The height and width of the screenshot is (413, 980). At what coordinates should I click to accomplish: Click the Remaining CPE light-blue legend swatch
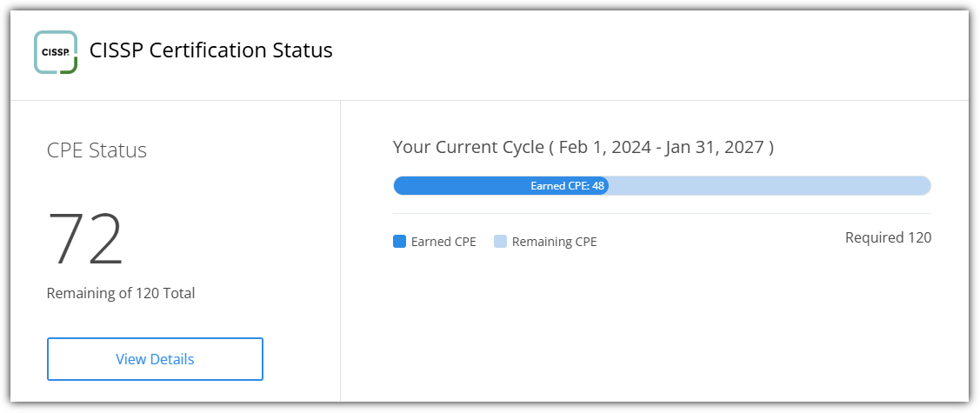tap(501, 242)
